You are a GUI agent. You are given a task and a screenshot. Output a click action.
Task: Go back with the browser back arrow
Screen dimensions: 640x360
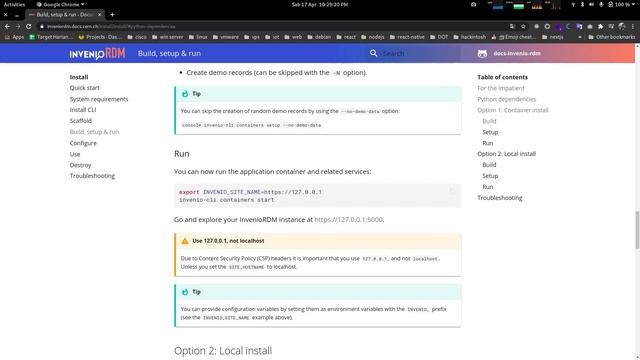tap(7, 26)
